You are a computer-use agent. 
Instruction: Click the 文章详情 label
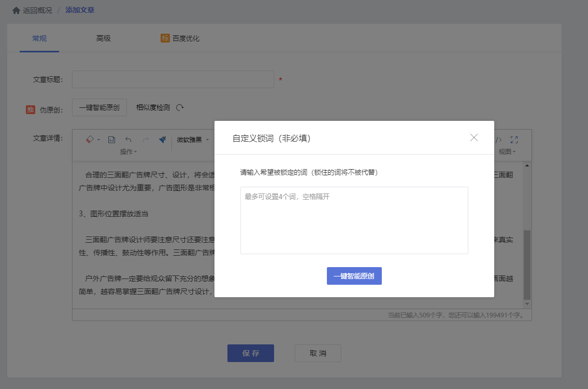point(48,138)
